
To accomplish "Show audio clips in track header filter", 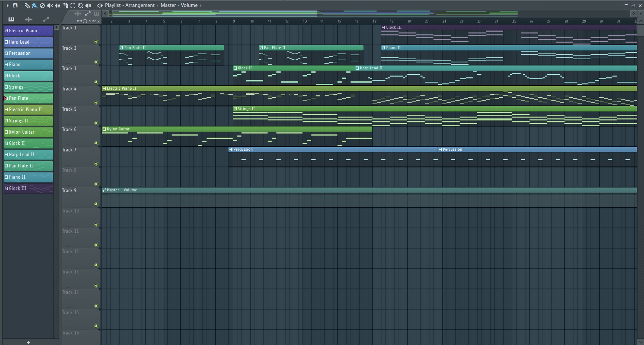I will pyautogui.click(x=77, y=13).
